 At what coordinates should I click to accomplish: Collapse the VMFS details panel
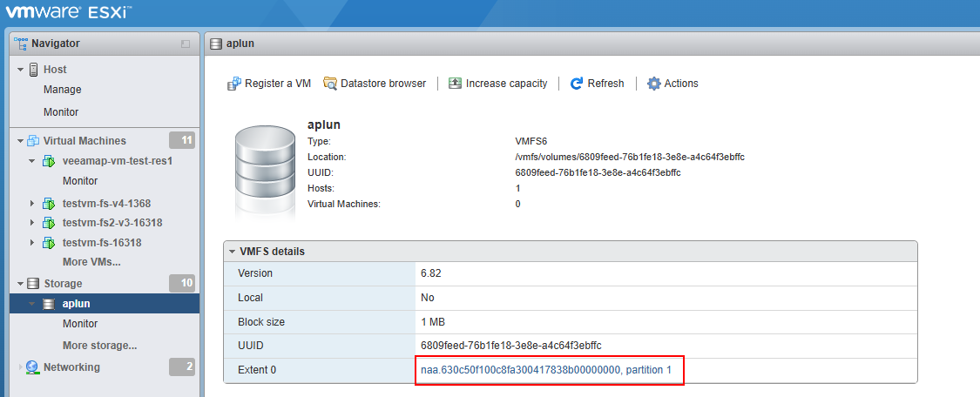coord(233,252)
